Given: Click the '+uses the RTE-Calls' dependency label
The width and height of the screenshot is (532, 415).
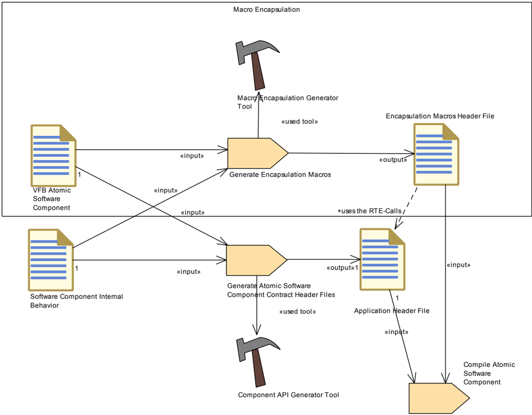Looking at the screenshot, I should [369, 211].
